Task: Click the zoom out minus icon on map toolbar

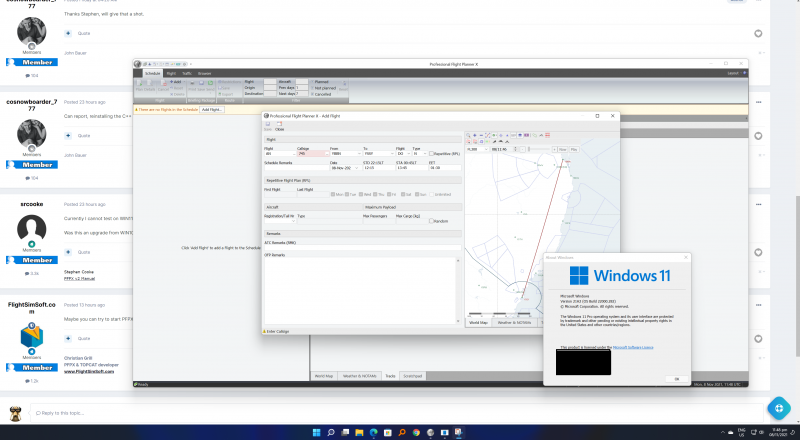Action: (481, 135)
